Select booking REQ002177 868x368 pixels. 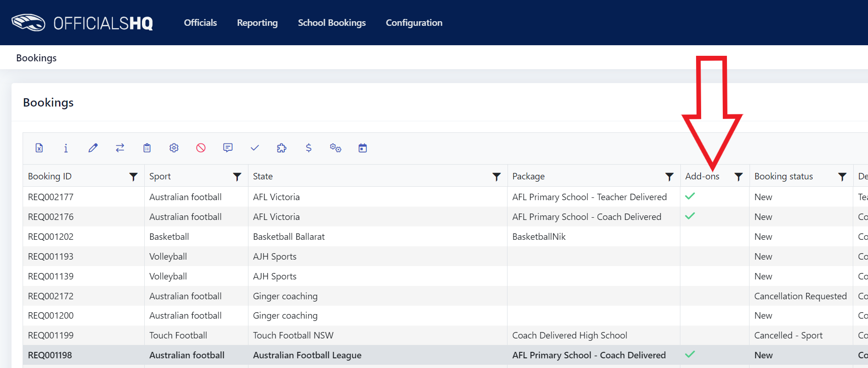click(x=51, y=197)
